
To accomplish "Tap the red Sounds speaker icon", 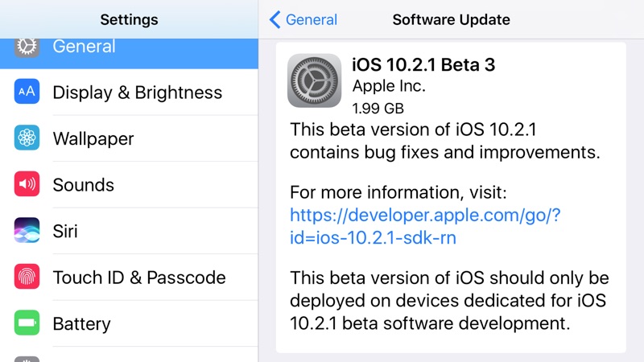I will tap(27, 184).
